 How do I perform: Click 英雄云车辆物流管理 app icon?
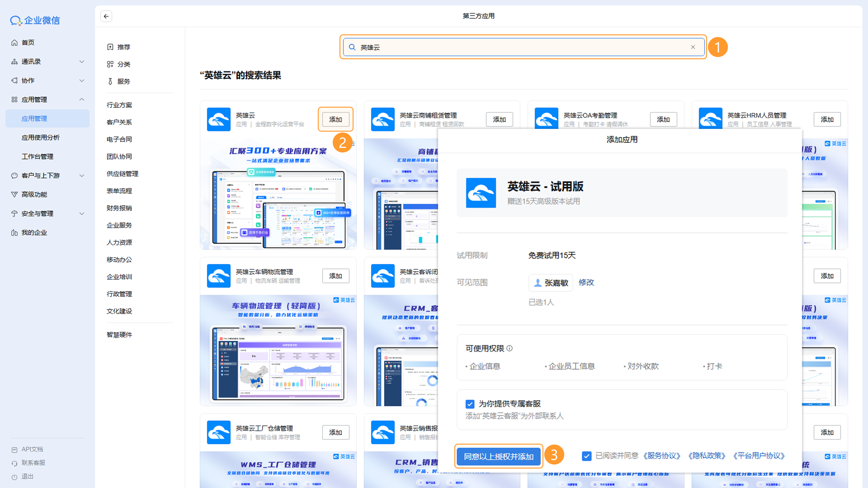219,276
